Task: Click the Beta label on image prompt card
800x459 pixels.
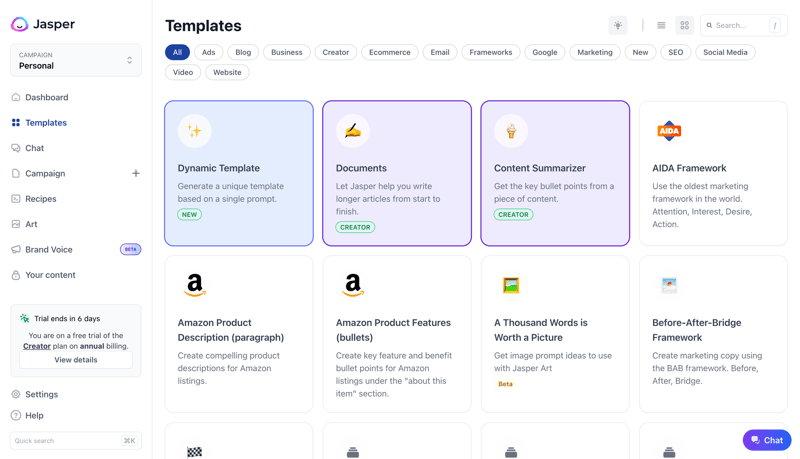Action: pos(505,384)
